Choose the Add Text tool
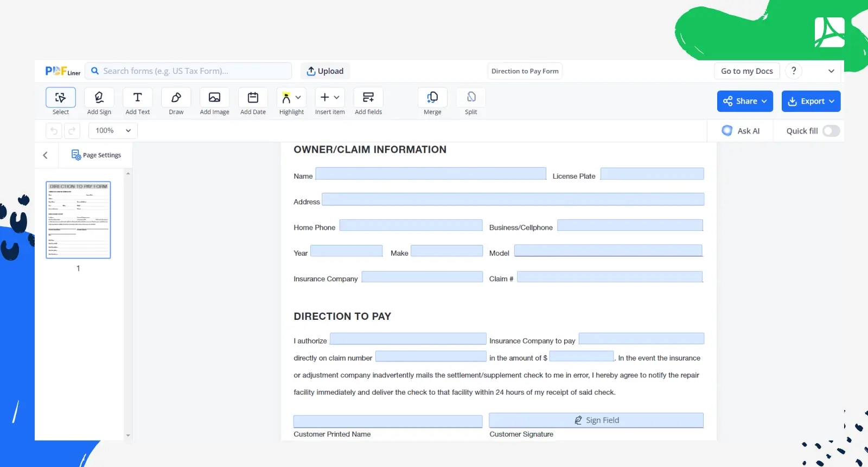This screenshot has height=467, width=868. (x=138, y=102)
